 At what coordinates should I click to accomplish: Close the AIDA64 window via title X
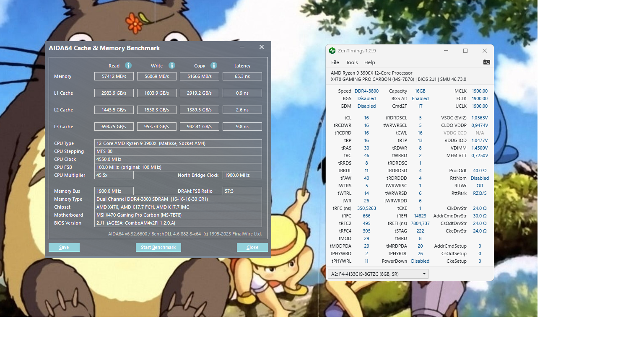tap(262, 47)
